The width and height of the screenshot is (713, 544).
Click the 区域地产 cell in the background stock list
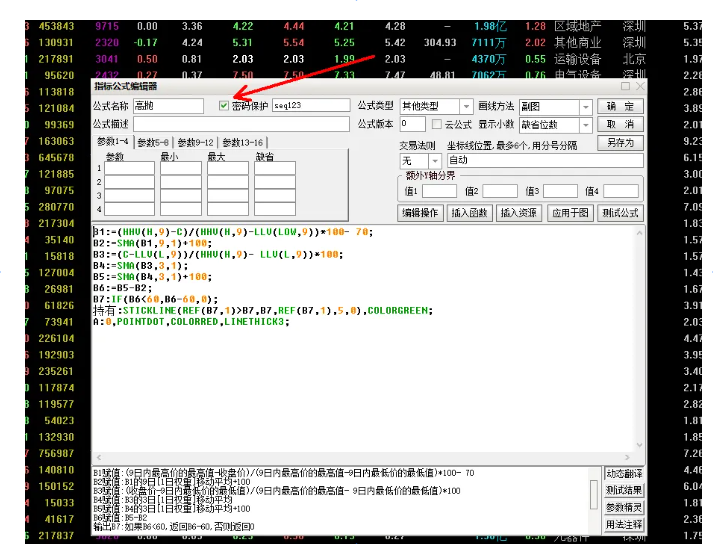pyautogui.click(x=577, y=26)
